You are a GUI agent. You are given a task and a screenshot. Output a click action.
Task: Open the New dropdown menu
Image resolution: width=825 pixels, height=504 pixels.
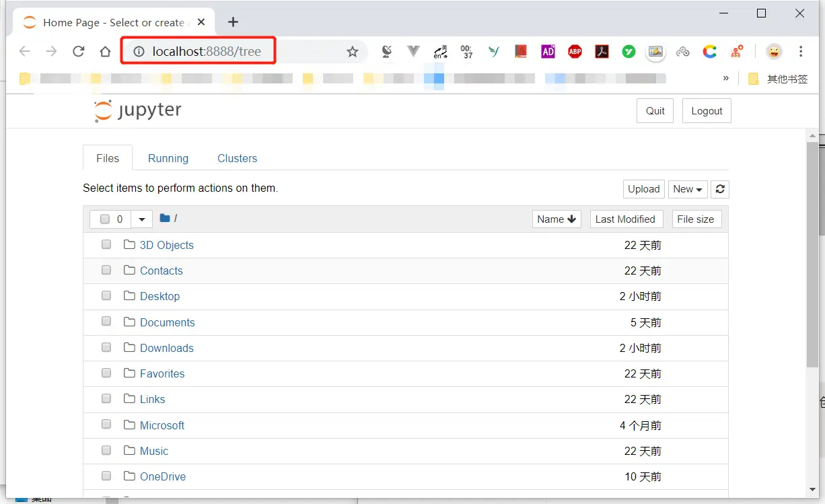click(687, 189)
